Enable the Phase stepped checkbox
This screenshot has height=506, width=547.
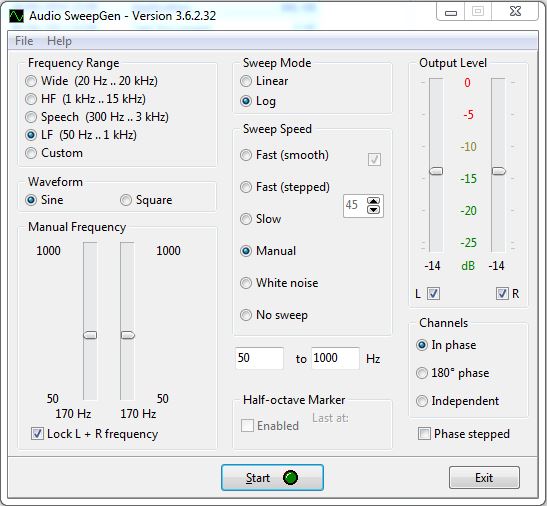(464, 434)
